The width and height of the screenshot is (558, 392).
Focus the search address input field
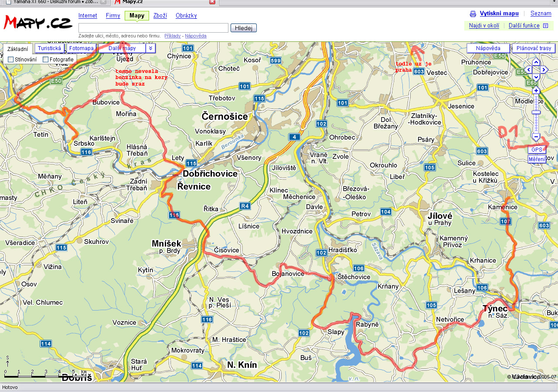[x=153, y=28]
